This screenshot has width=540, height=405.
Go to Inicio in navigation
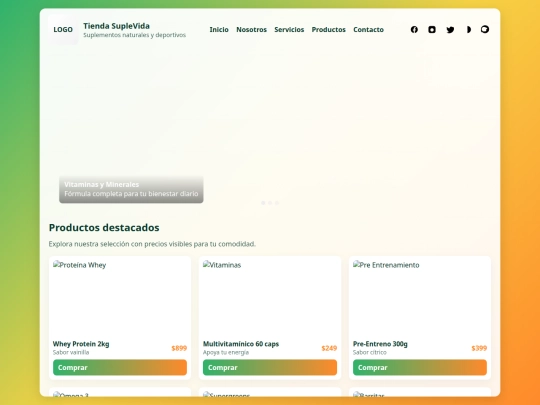pos(219,30)
